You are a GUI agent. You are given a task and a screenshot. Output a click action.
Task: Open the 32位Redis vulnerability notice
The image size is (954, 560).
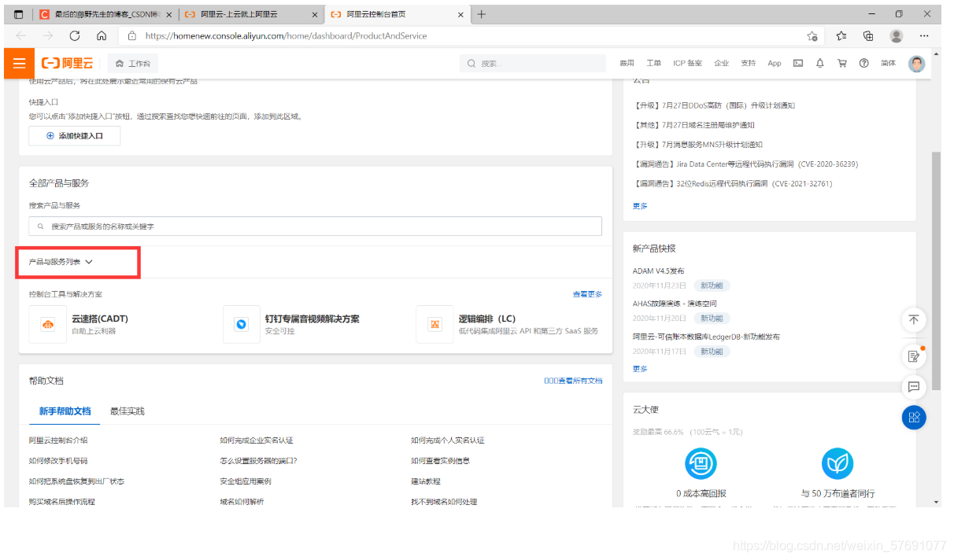[732, 184]
